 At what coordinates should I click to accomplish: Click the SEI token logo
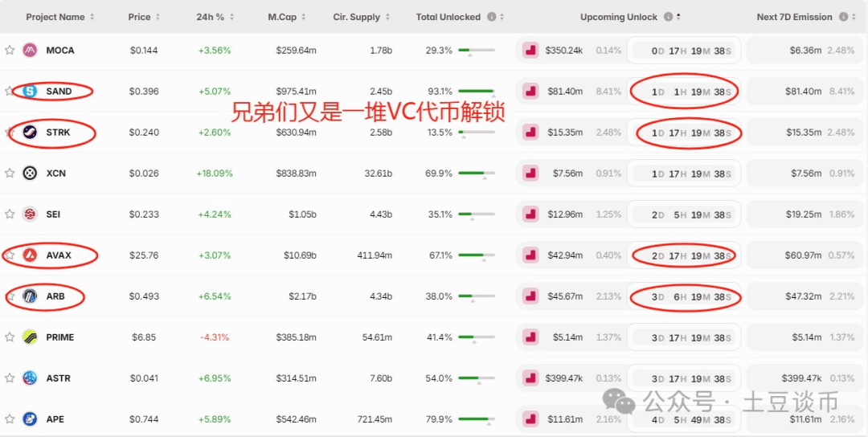[x=30, y=214]
